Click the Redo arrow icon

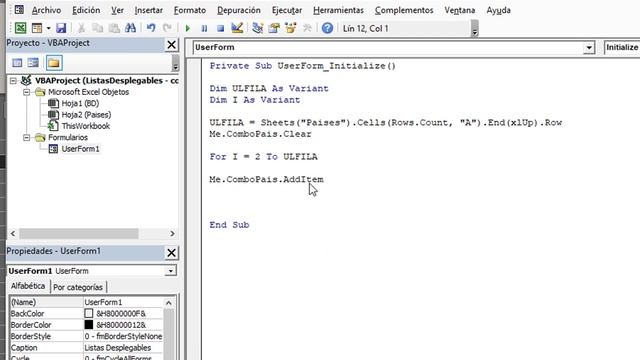tap(167, 28)
